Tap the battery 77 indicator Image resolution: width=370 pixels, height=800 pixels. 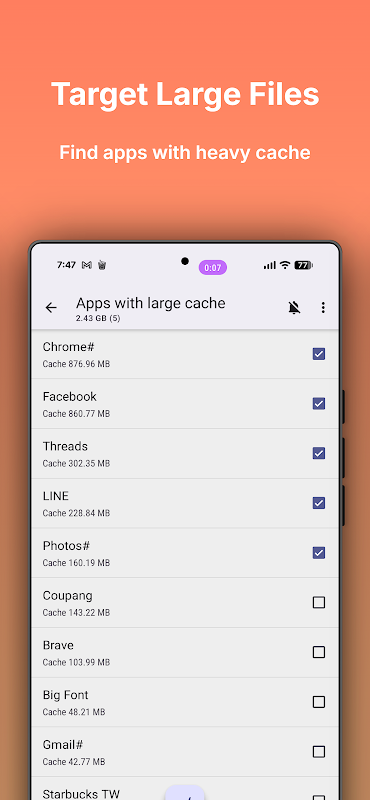[303, 265]
